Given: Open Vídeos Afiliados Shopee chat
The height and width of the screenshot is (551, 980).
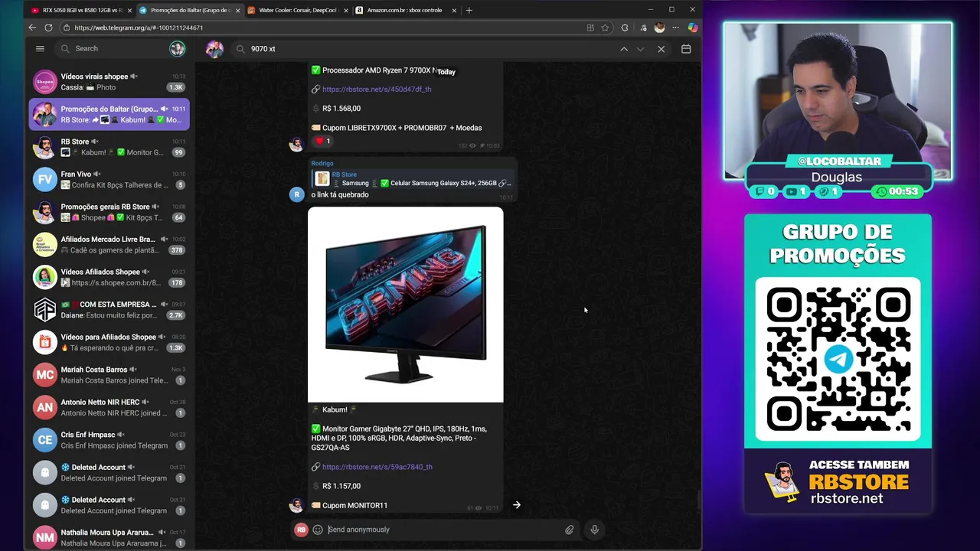Looking at the screenshot, I should [109, 277].
